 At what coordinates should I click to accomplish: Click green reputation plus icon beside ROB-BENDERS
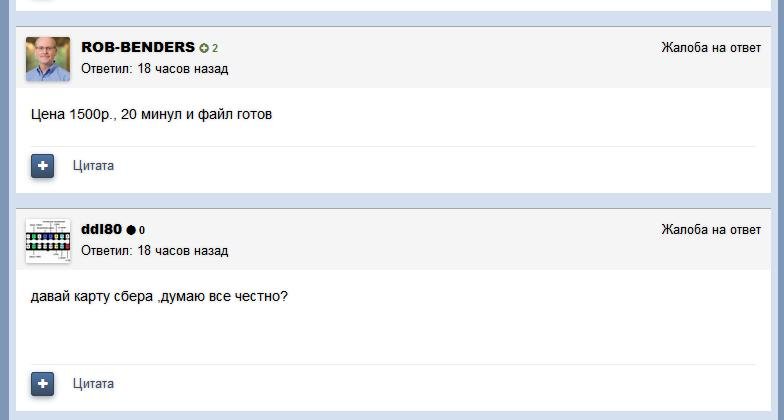204,48
